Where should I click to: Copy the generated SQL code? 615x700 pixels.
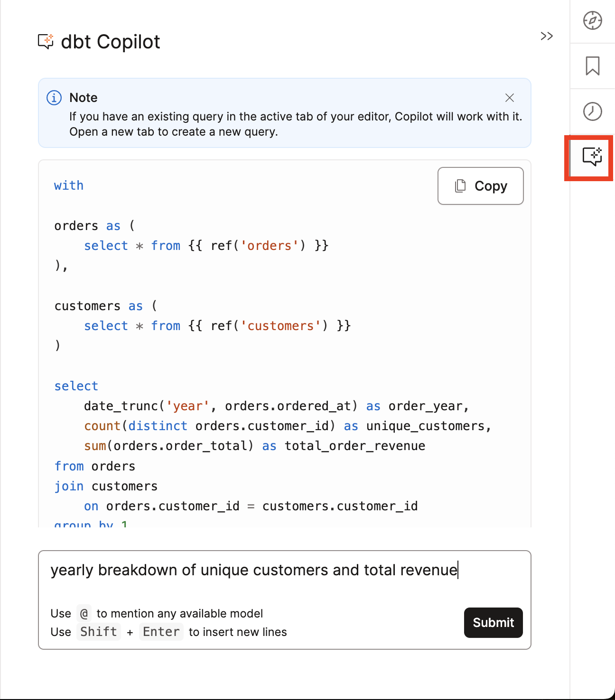(x=480, y=186)
